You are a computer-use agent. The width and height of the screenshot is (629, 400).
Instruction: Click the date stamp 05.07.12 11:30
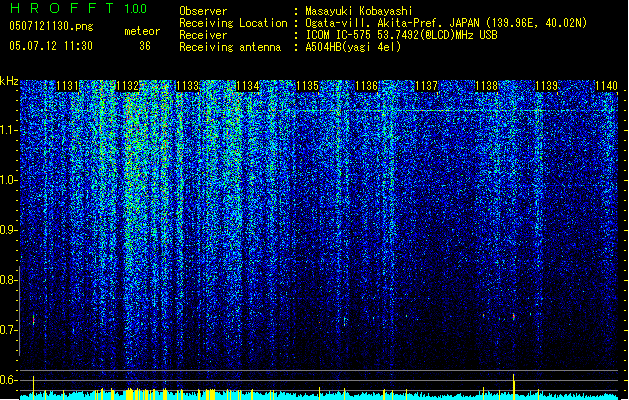pos(51,45)
